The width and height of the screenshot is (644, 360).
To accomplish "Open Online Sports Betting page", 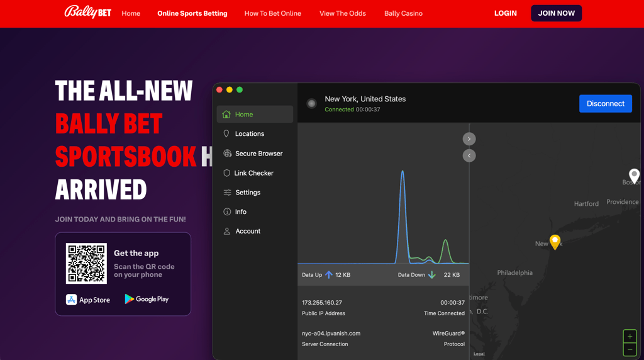I will tap(192, 14).
